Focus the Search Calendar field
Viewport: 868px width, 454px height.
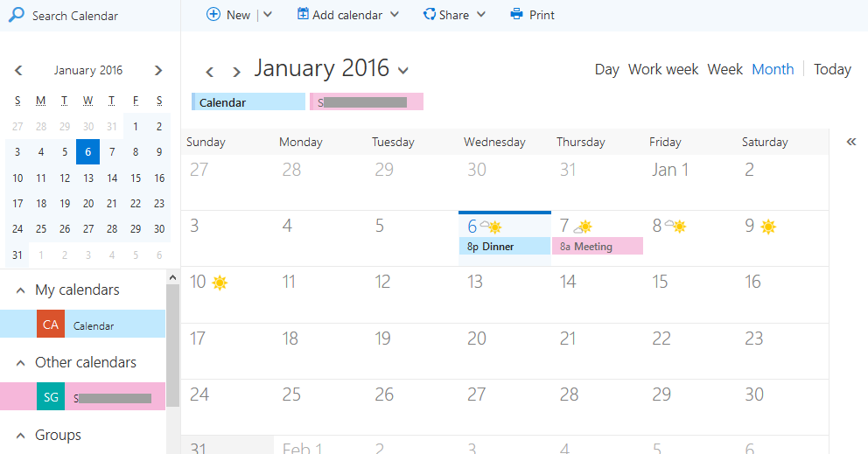click(90, 16)
